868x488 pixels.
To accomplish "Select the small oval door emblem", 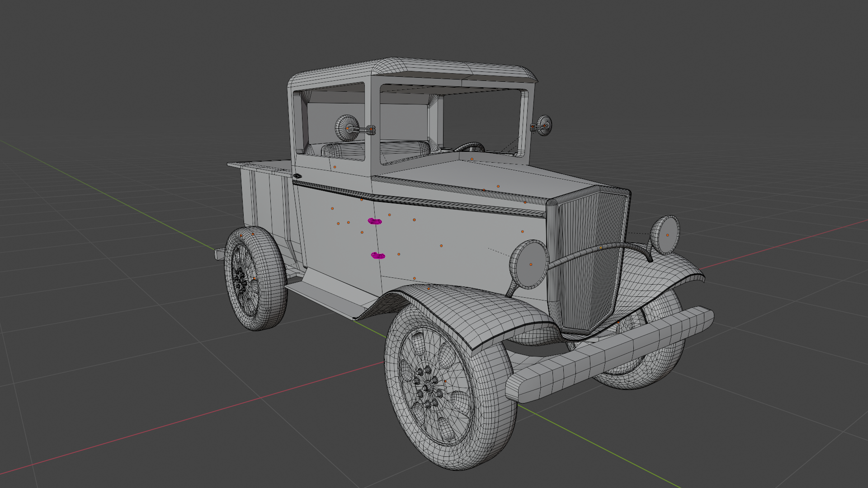I will 297,176.
